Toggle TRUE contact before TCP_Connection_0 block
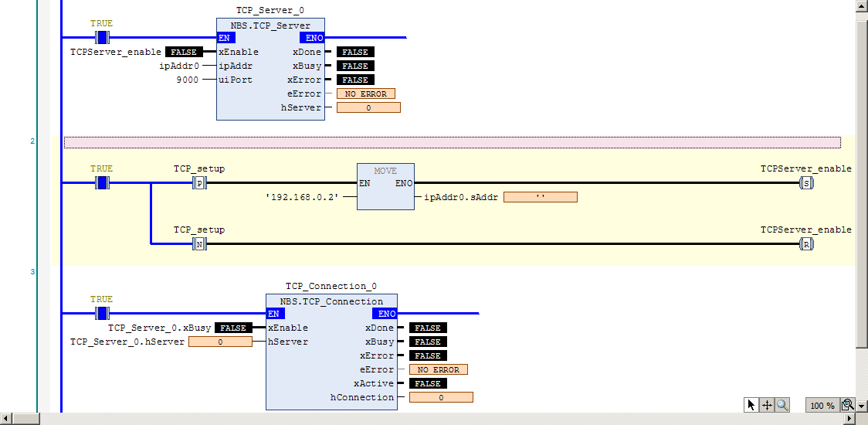 102,314
